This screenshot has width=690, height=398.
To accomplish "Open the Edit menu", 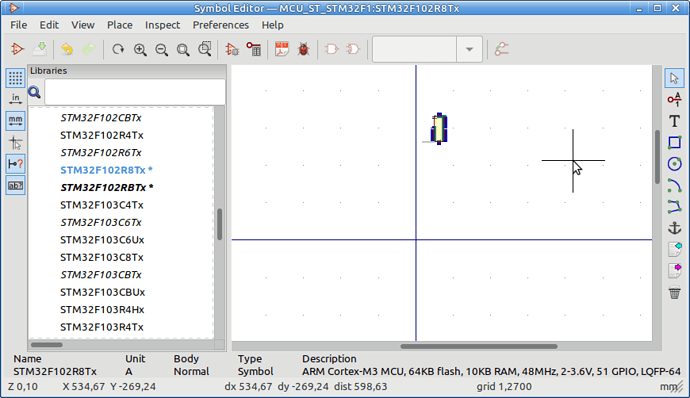I will [49, 25].
